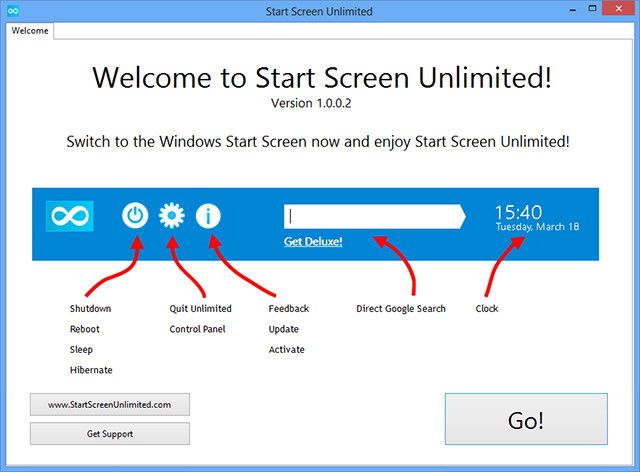The width and height of the screenshot is (640, 472).
Task: Click the 'Feedback' label
Action: 289,309
